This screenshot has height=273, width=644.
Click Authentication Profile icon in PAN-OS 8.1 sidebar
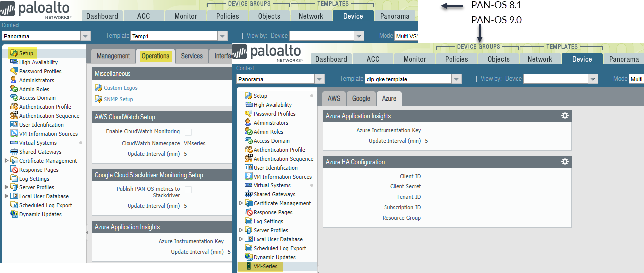pos(14,107)
